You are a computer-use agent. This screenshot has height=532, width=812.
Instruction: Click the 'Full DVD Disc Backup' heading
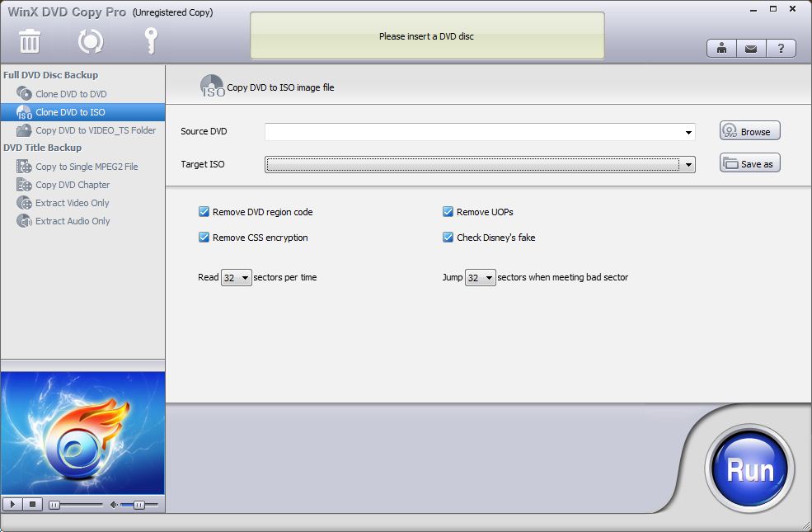[x=51, y=74]
